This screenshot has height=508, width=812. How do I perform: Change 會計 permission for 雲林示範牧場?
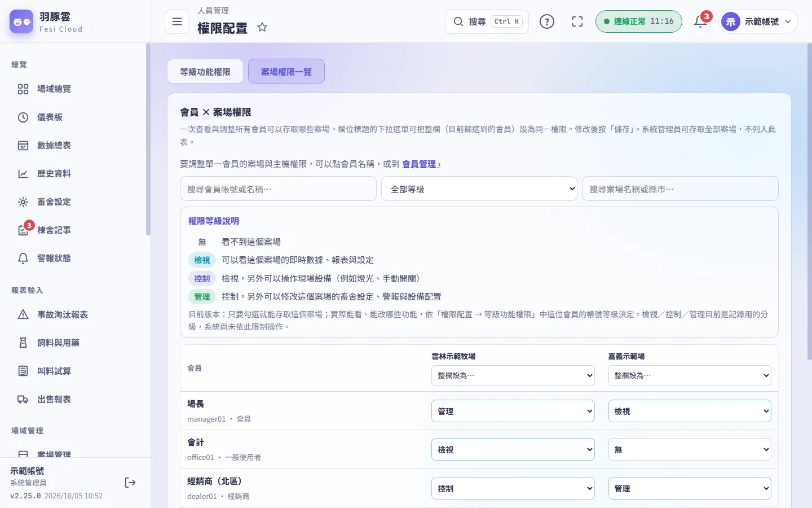click(x=513, y=450)
